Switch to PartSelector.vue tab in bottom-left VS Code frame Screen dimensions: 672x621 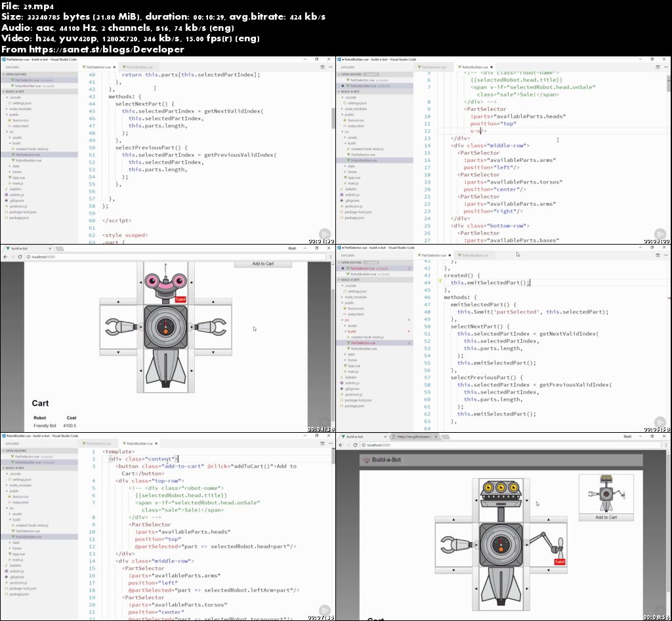[x=98, y=444]
